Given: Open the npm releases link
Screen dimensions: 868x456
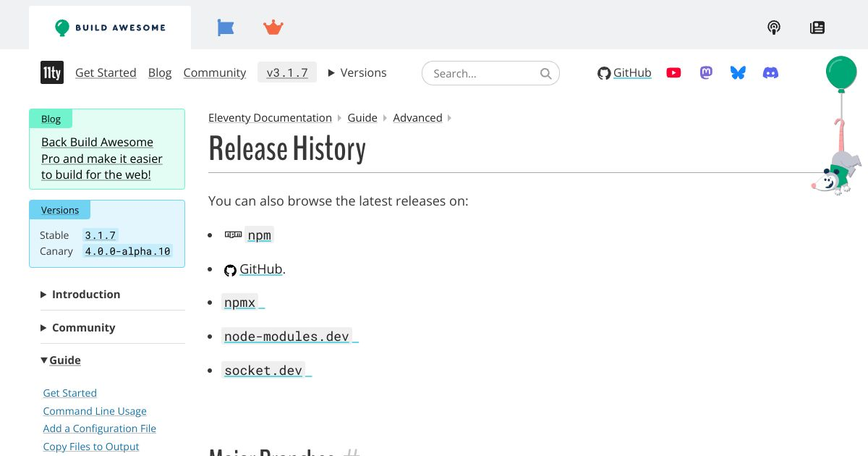Looking at the screenshot, I should 259,235.
